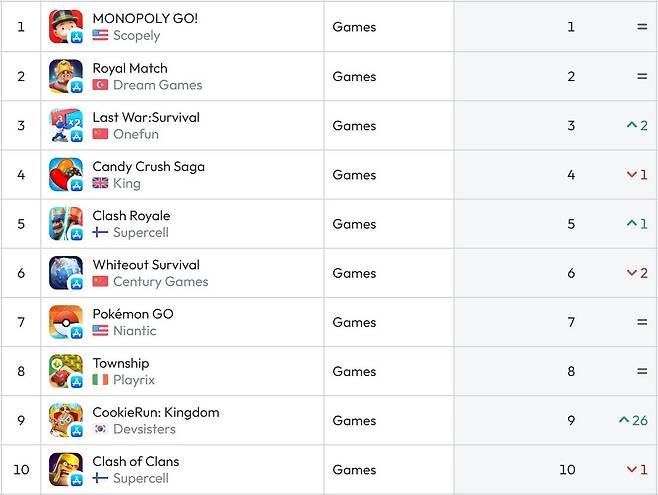Click the Playrix publisher link
The image size is (658, 495).
[x=134, y=380]
